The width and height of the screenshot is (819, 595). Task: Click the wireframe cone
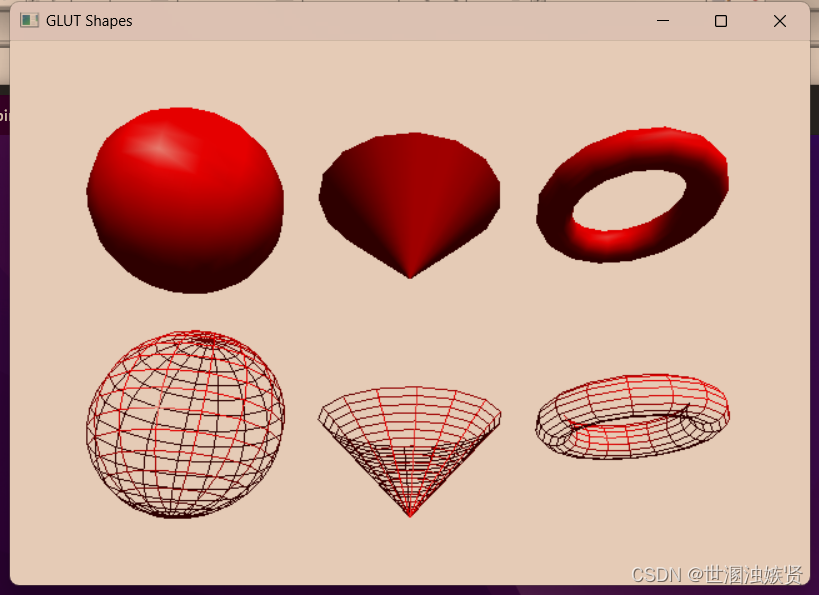tap(410, 452)
